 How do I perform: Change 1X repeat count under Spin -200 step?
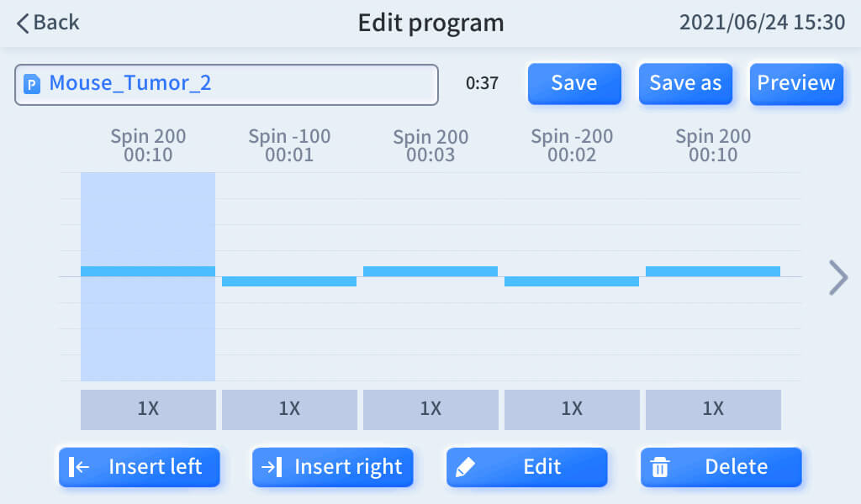tap(572, 409)
